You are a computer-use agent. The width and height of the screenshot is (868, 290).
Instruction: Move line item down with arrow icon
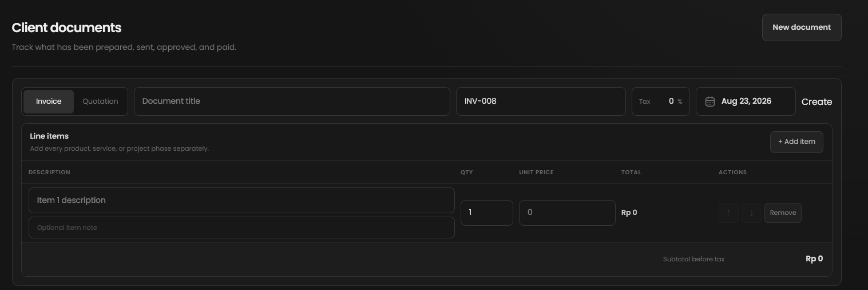751,213
